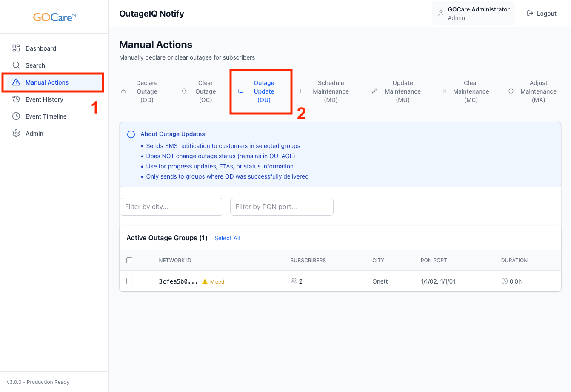571x392 pixels.
Task: Open the Declare Outage (OD) tab
Action: pyautogui.click(x=147, y=91)
